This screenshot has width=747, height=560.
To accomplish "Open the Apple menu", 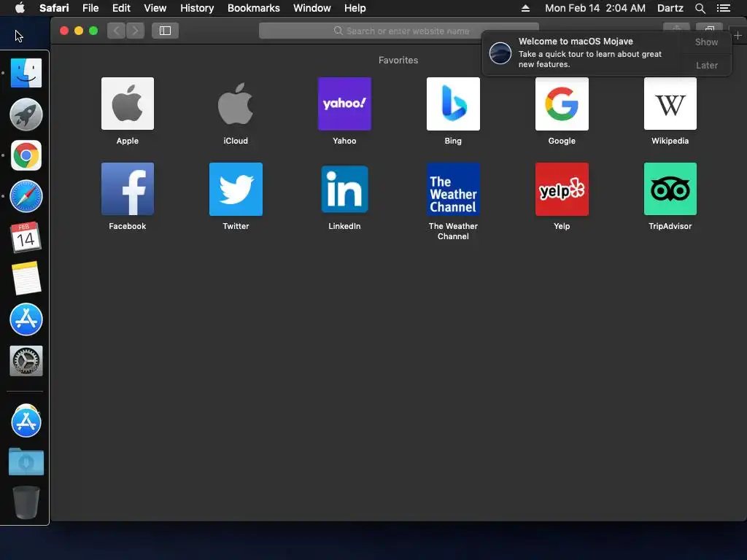I will [20, 8].
